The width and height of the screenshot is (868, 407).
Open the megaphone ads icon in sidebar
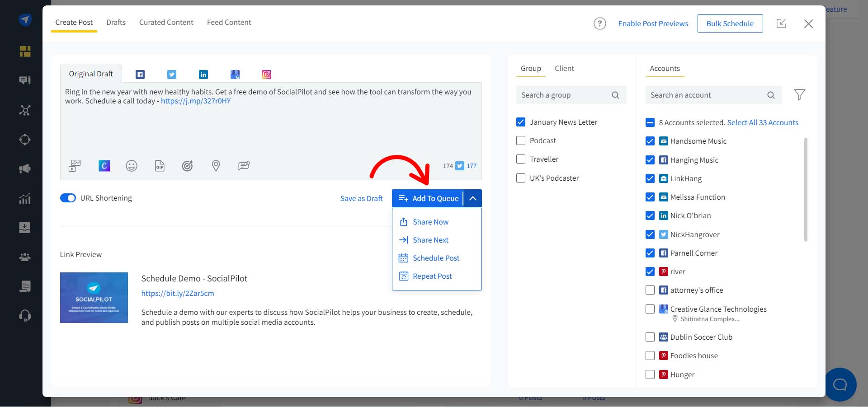tap(25, 169)
